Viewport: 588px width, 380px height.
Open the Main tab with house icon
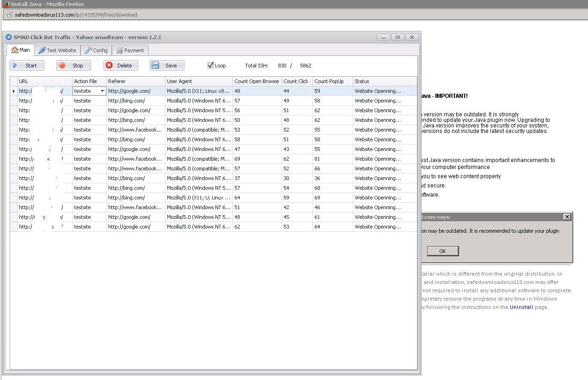(x=20, y=50)
